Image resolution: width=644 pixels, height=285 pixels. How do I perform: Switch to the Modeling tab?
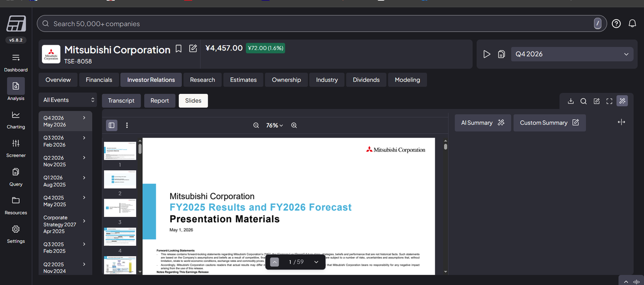407,80
